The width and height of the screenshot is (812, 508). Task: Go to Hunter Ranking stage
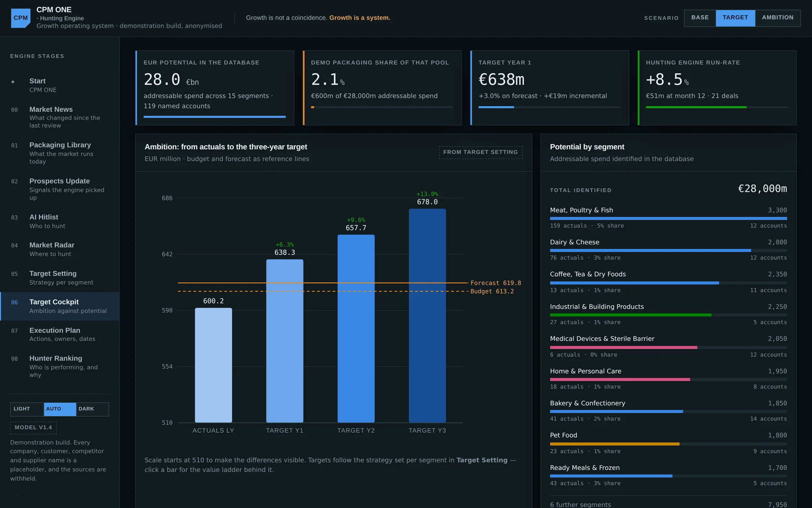click(60, 366)
